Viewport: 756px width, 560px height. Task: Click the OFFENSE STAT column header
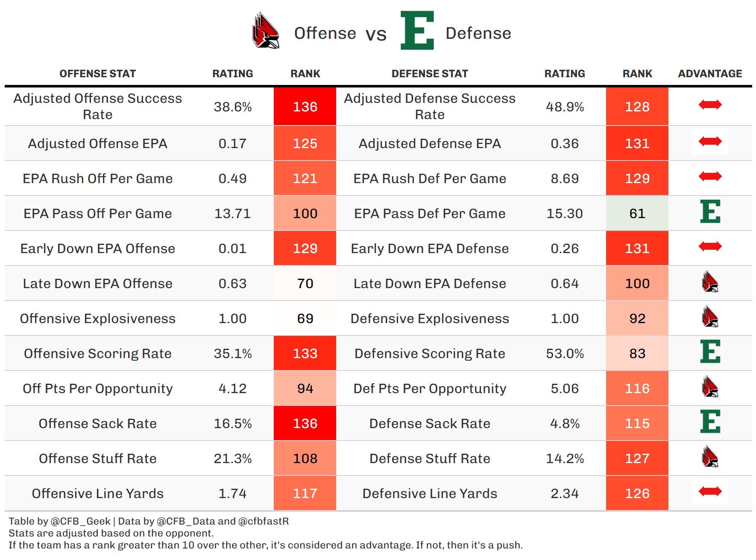pos(97,74)
